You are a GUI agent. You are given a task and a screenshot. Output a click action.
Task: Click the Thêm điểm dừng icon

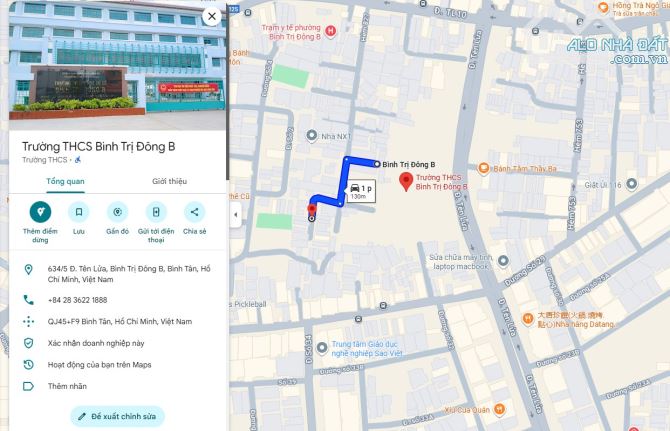(40, 212)
